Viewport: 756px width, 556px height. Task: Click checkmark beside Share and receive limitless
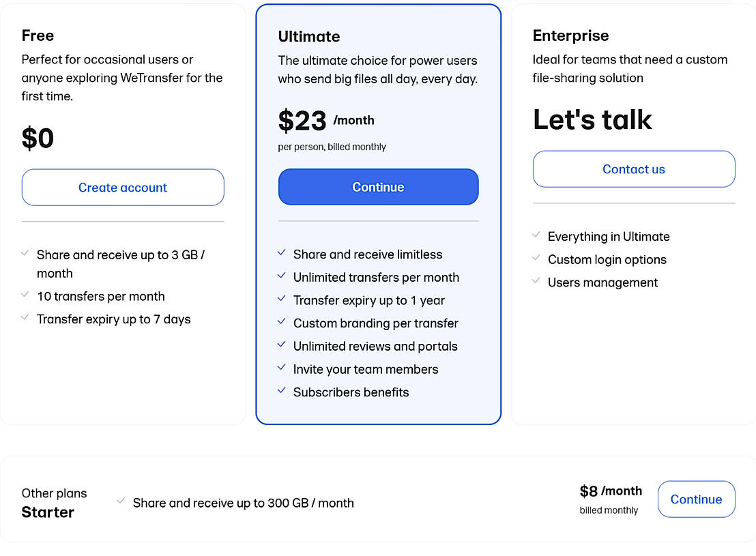point(281,253)
